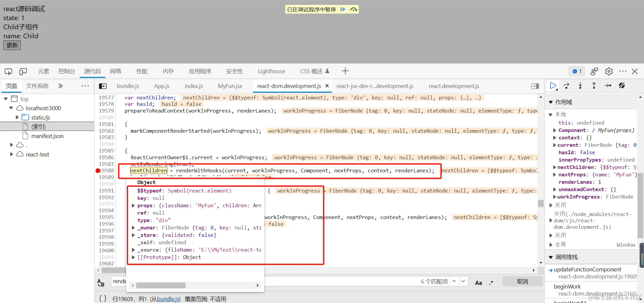Open manifest.json in the file tree
This screenshot has width=644, height=303.
coord(47,136)
